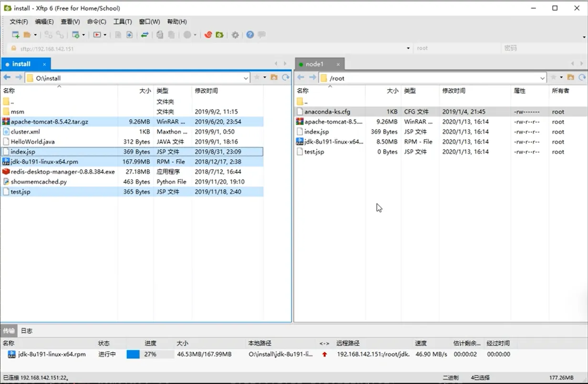The image size is (588, 384).
Task: Close the install tab
Action: coord(44,64)
